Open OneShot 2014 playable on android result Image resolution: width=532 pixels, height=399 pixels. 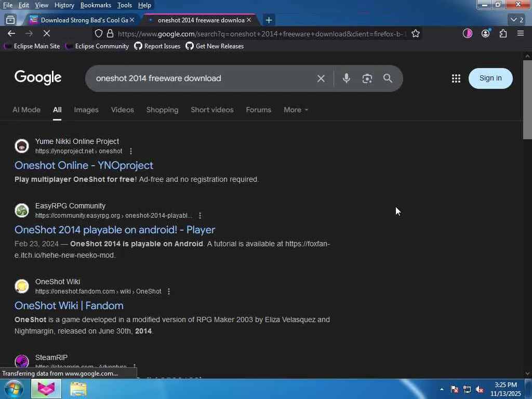tap(115, 230)
